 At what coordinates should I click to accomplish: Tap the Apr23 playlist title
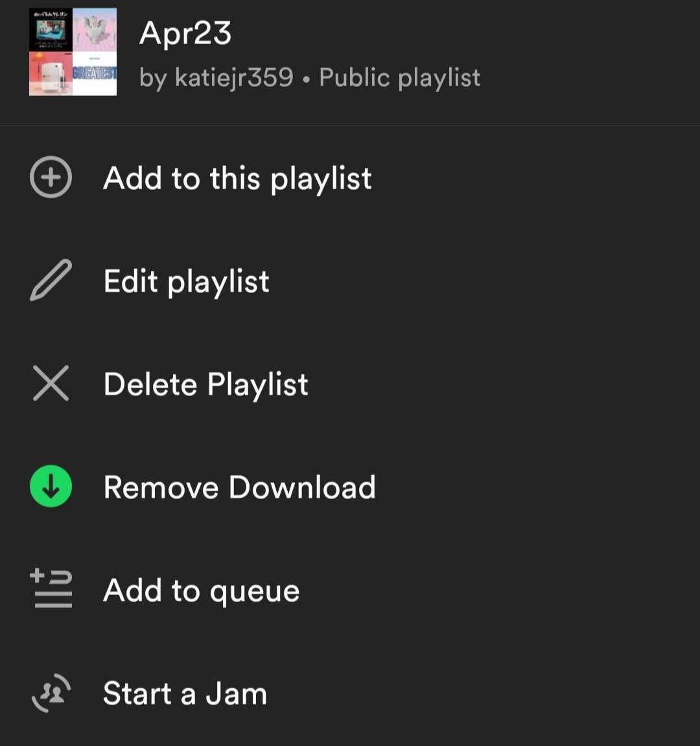pyautogui.click(x=185, y=32)
